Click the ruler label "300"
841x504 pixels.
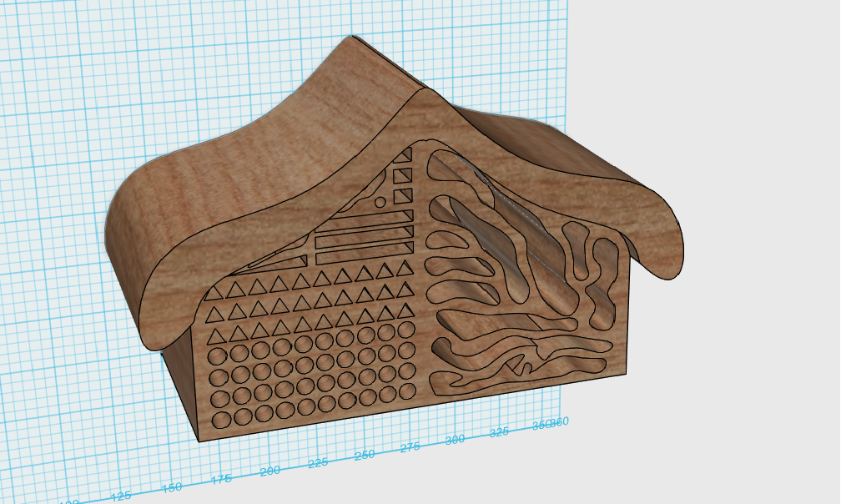tap(455, 440)
